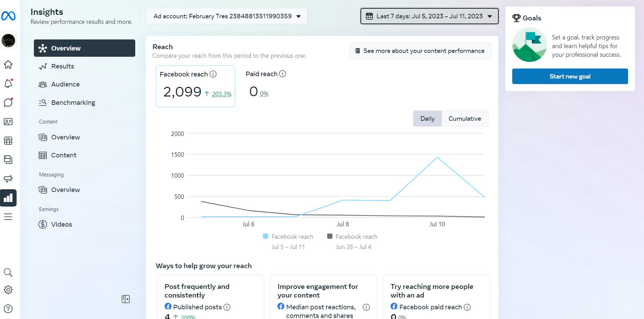Open the Benchmarking section
Image resolution: width=644 pixels, height=319 pixels.
tap(73, 103)
